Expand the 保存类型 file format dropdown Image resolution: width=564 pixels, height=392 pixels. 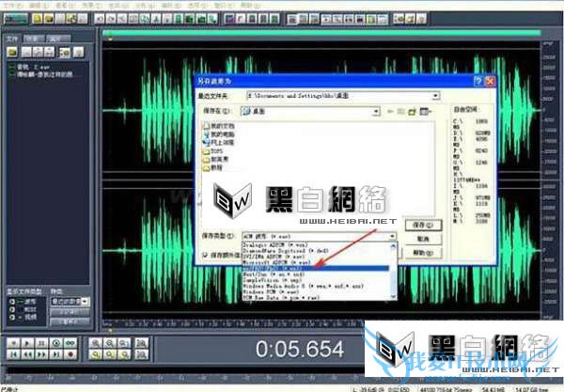[x=391, y=238]
